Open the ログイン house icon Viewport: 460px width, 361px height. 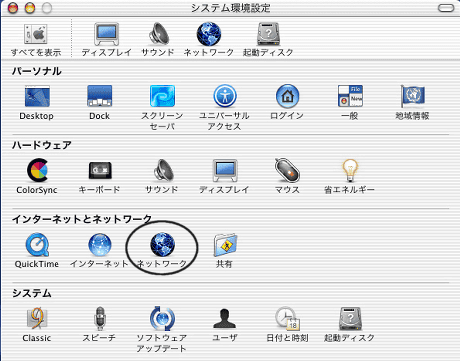[x=287, y=96]
